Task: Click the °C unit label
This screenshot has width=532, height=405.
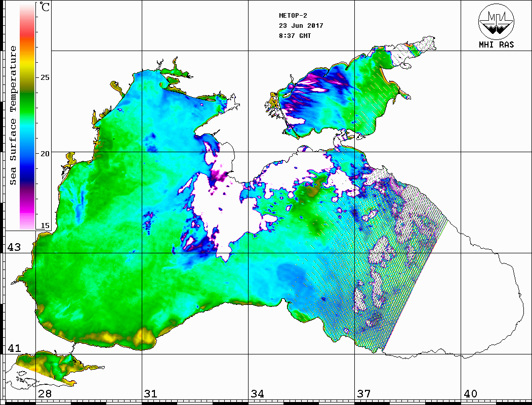Action: [44, 7]
